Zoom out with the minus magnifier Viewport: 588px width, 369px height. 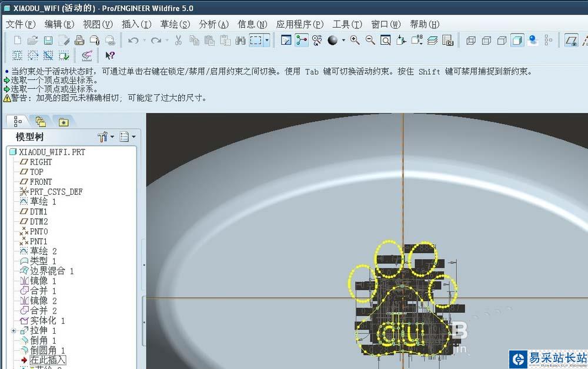[370, 40]
